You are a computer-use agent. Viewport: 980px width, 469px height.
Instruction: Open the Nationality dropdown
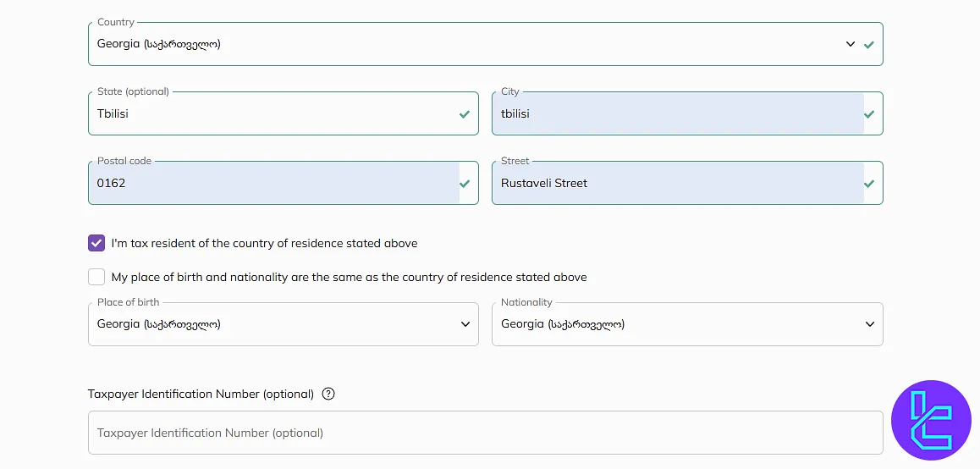[687, 324]
